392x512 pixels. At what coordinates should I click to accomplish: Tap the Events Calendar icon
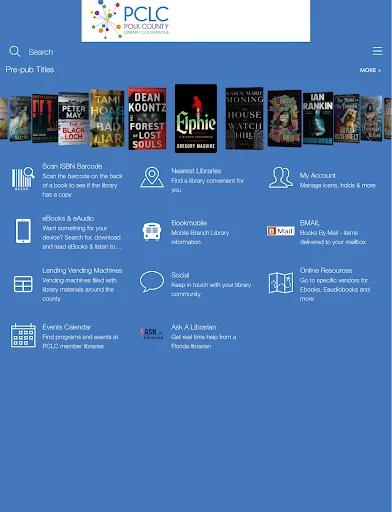click(23, 335)
